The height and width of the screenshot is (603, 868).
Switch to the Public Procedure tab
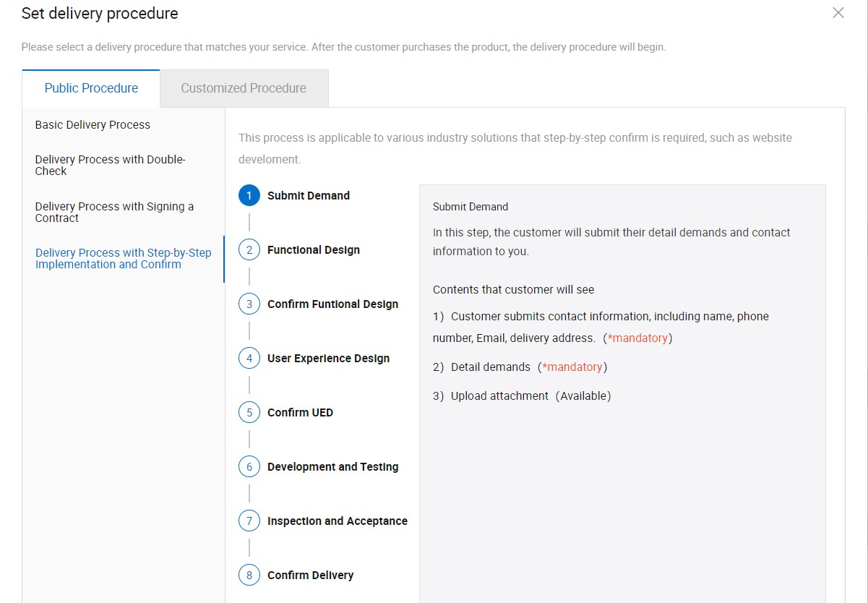91,88
